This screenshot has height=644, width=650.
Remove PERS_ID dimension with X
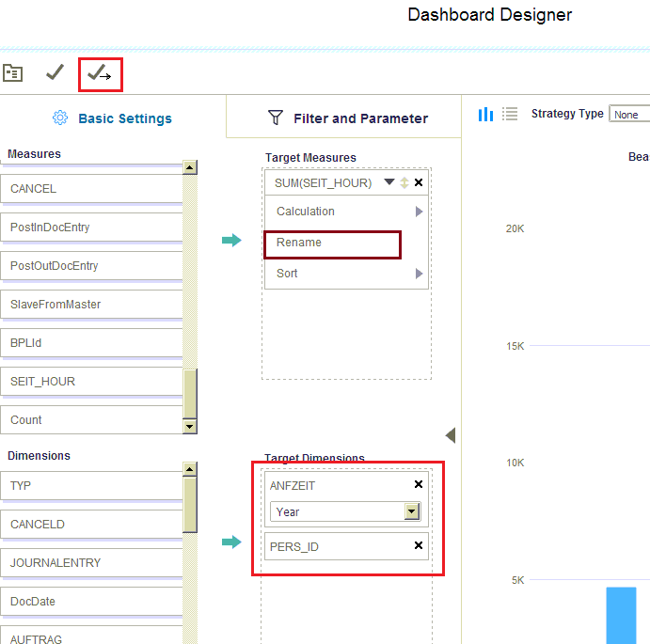pyautogui.click(x=419, y=546)
